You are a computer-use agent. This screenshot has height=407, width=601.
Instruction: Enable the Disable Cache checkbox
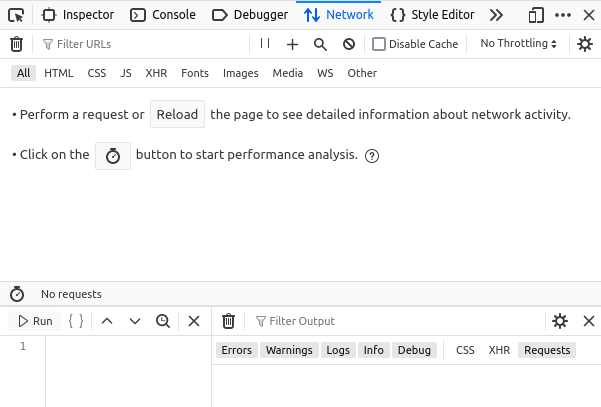click(379, 44)
